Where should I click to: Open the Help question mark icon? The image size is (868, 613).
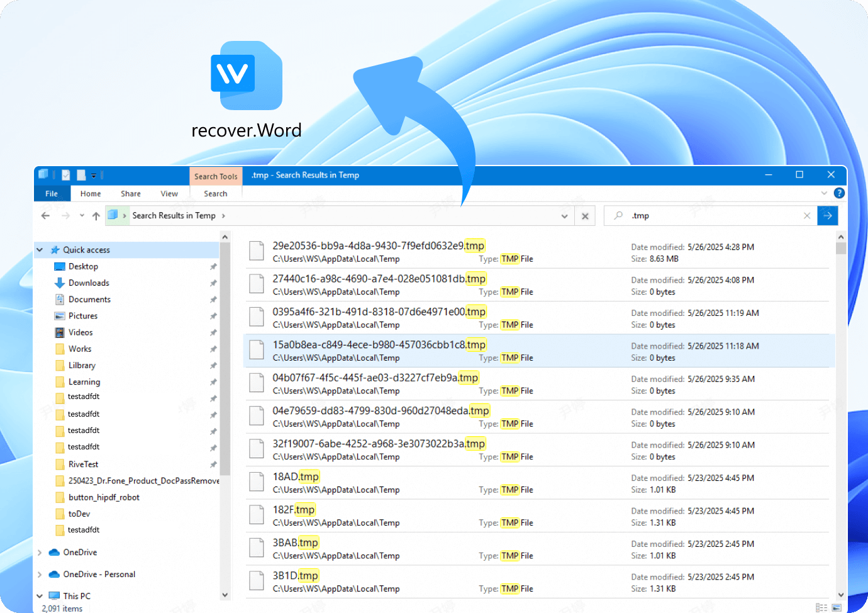[839, 193]
